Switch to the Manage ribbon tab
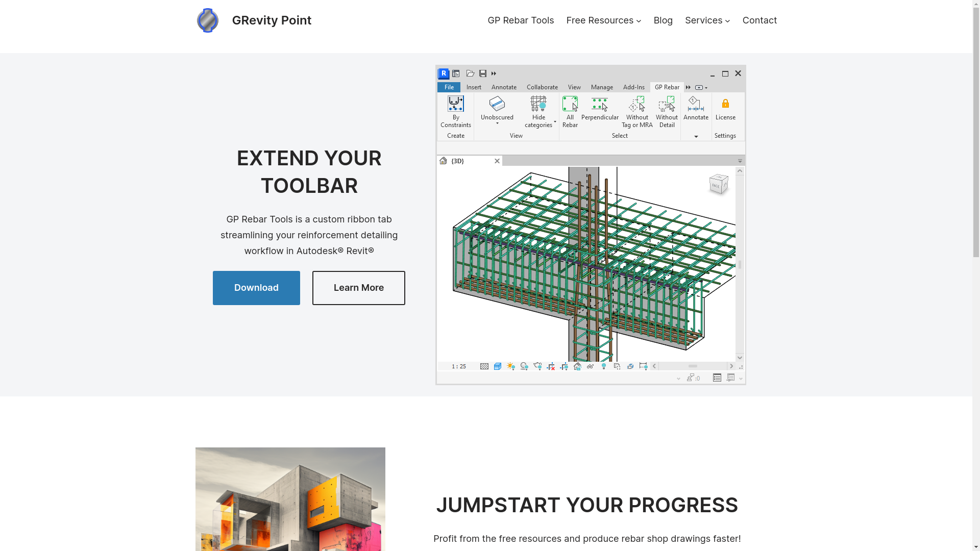 pos(602,87)
